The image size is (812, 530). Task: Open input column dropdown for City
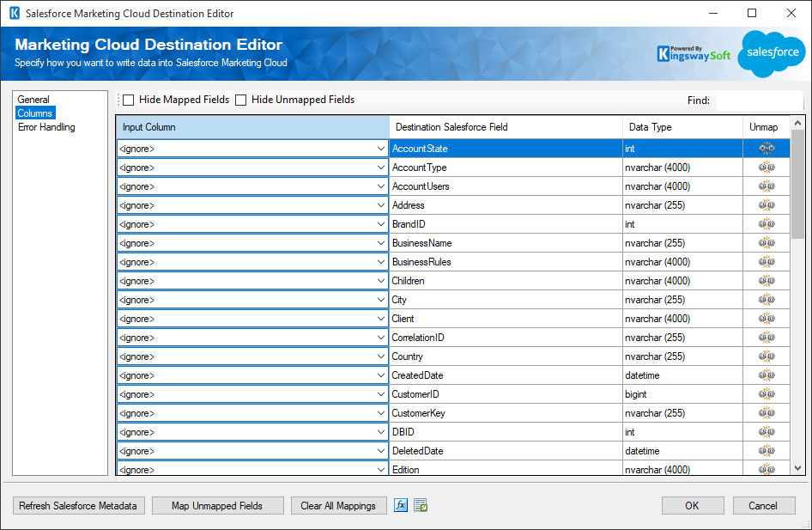[381, 300]
